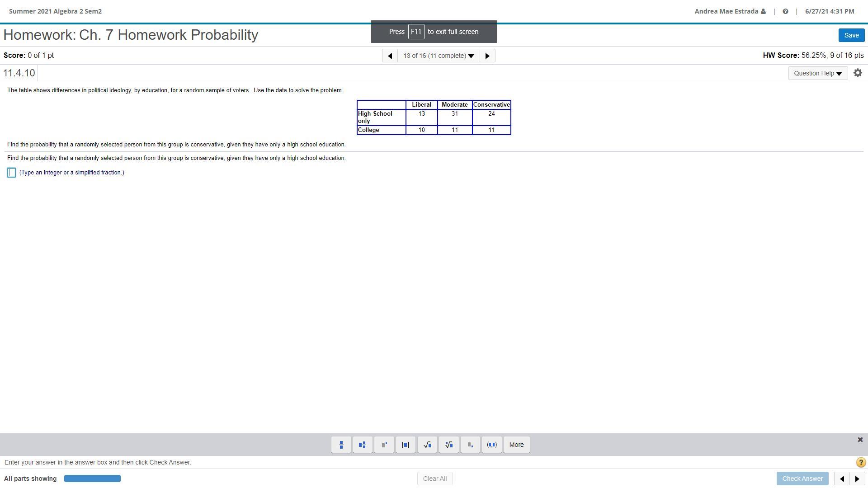Image resolution: width=868 pixels, height=488 pixels.
Task: Click the Clear All button
Action: [434, 479]
